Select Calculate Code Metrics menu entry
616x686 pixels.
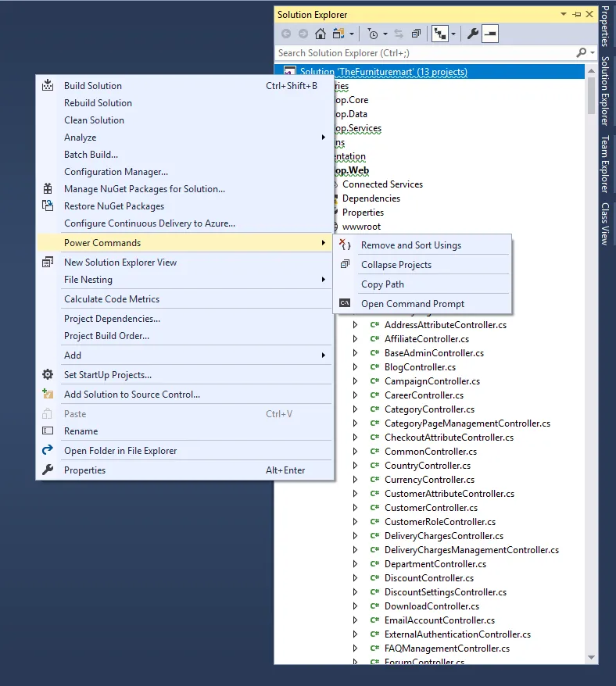click(x=185, y=298)
